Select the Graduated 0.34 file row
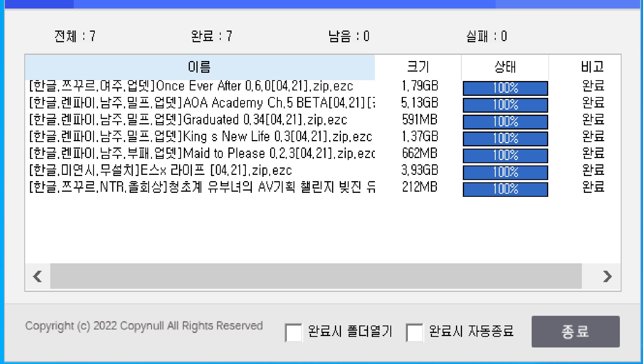Screen dimensions: 643x364 pos(188,120)
